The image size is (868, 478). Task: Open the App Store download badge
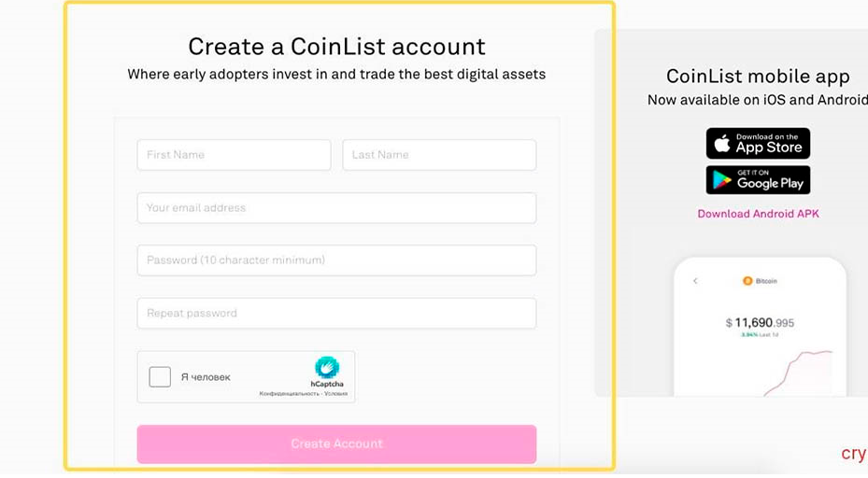(758, 143)
